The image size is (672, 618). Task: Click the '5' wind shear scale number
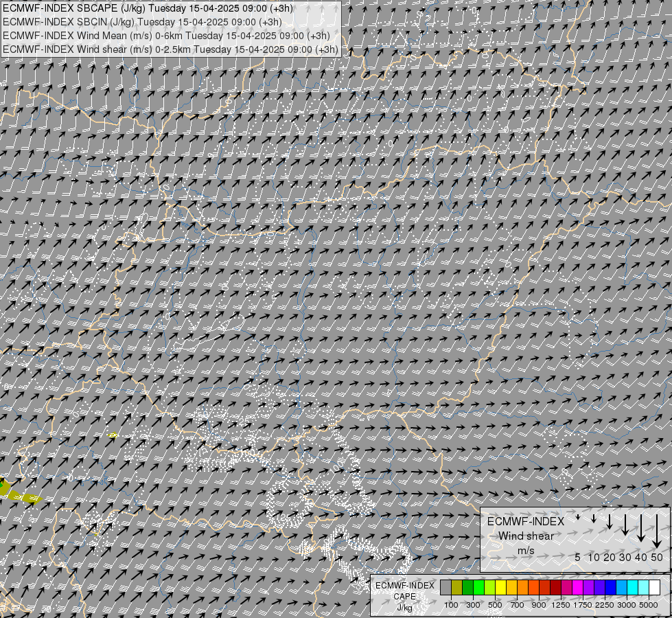(578, 557)
